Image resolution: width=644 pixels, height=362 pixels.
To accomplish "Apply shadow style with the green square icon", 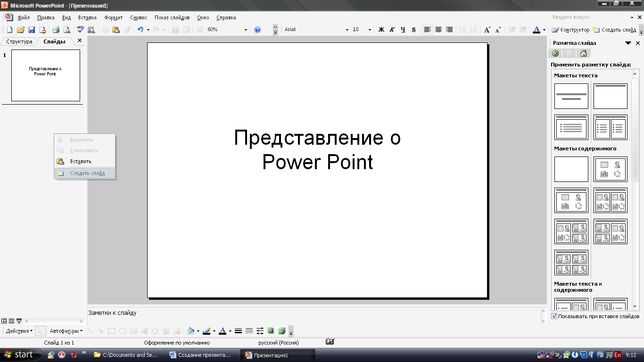I will (x=271, y=331).
